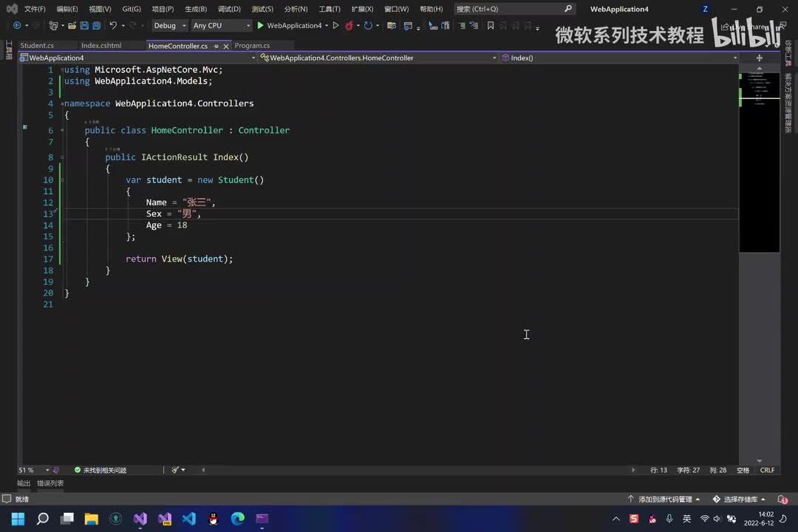Viewport: 798px width, 532px height.
Task: Click 选择存储库 in status bar
Action: click(739, 499)
